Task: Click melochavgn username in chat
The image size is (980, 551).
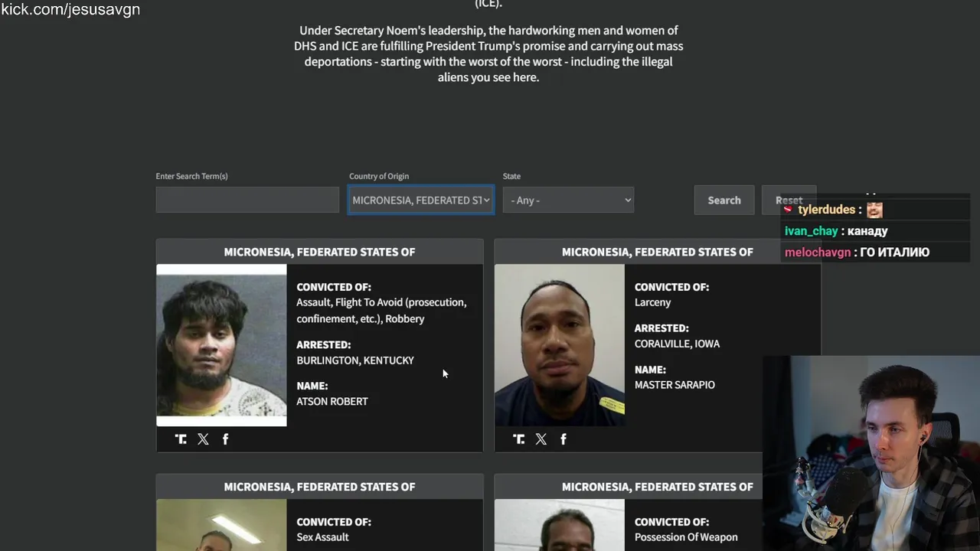Action: 818,253
